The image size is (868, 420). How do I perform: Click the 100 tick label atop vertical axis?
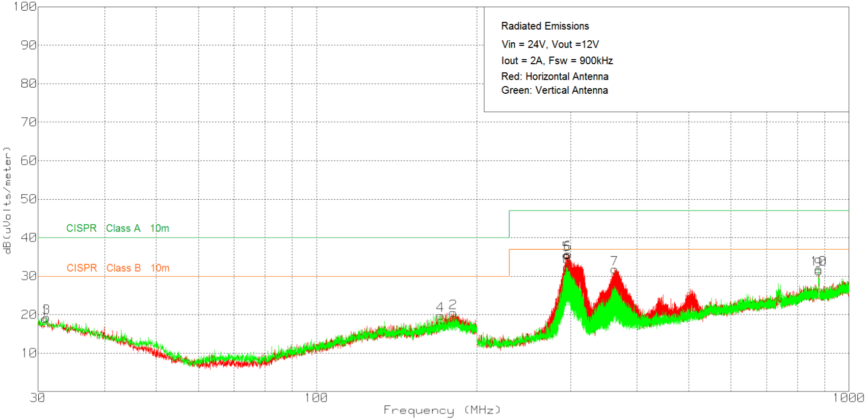(24, 7)
